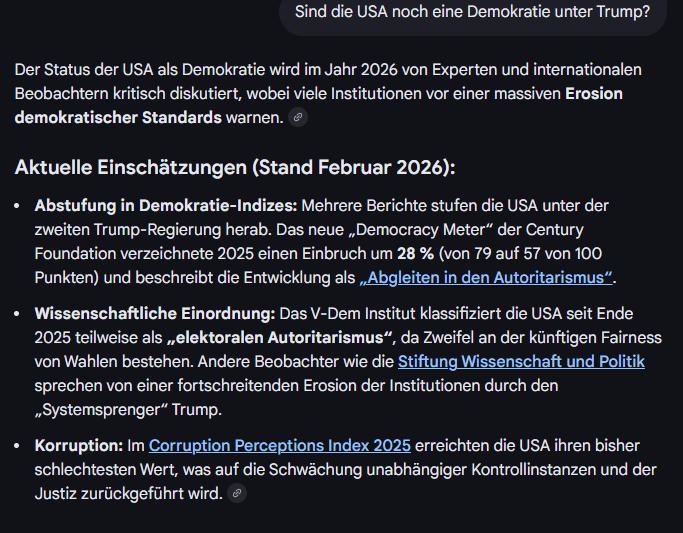Viewport: 683px width, 533px height.
Task: Click the bullet point before "Abstufung"
Action: [x=20, y=205]
